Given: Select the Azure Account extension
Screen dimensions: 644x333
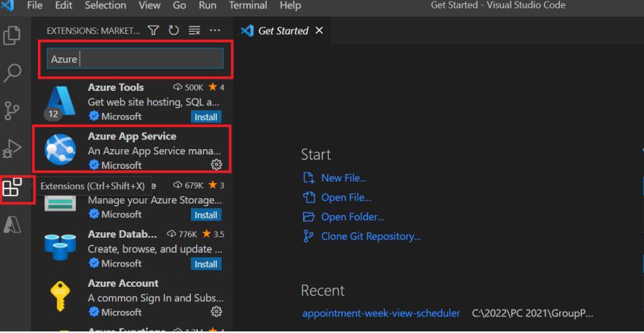Looking at the screenshot, I should (133, 297).
